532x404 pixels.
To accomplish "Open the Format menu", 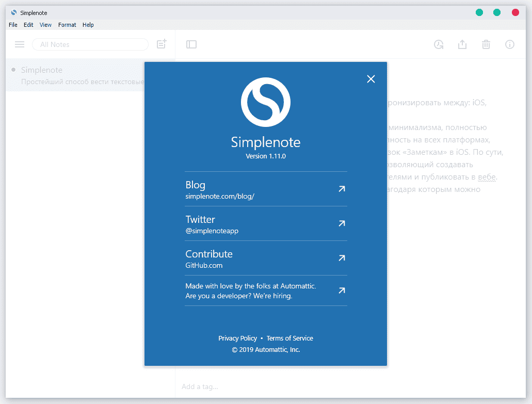I will (x=67, y=25).
